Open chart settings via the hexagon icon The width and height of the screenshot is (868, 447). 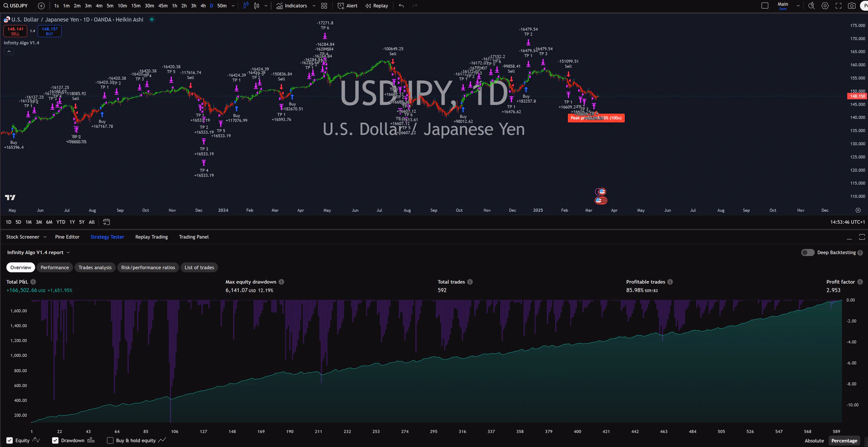tap(825, 6)
